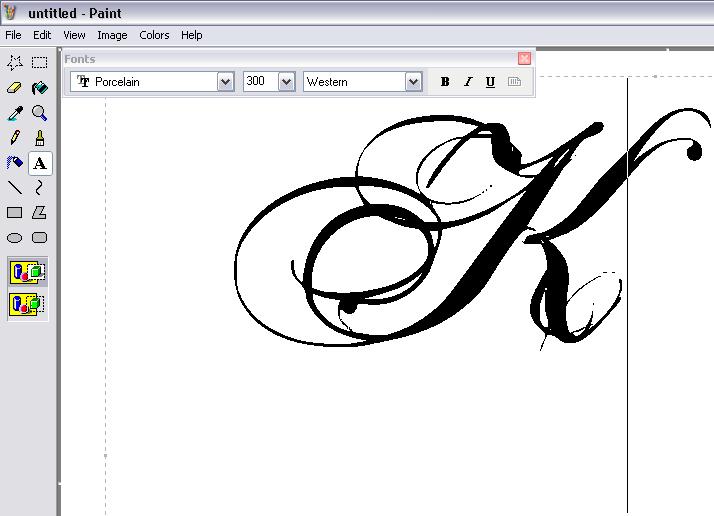The image size is (714, 516).
Task: Click the Fonts toolbar title
Action: click(x=80, y=59)
